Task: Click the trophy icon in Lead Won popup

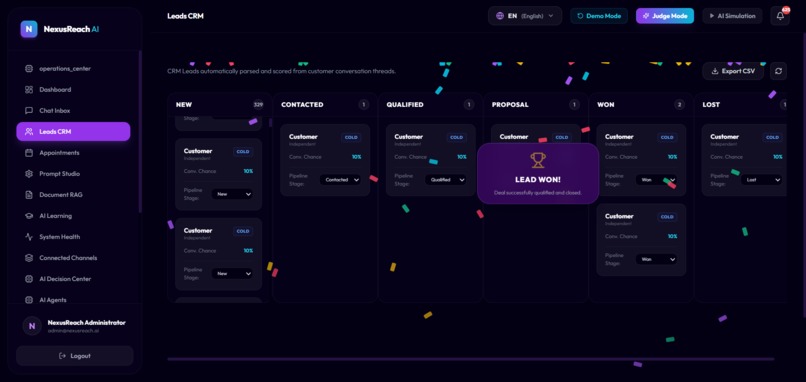Action: [538, 160]
